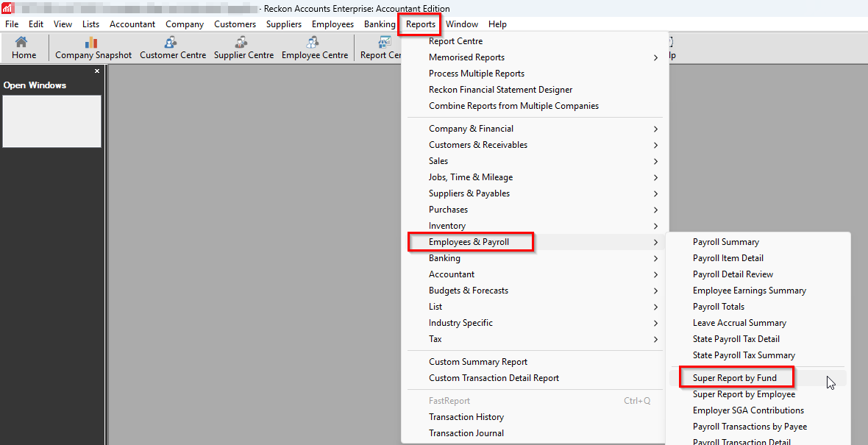Open the Suppliers menu
Screen dimensions: 868x445
pyautogui.click(x=283, y=24)
